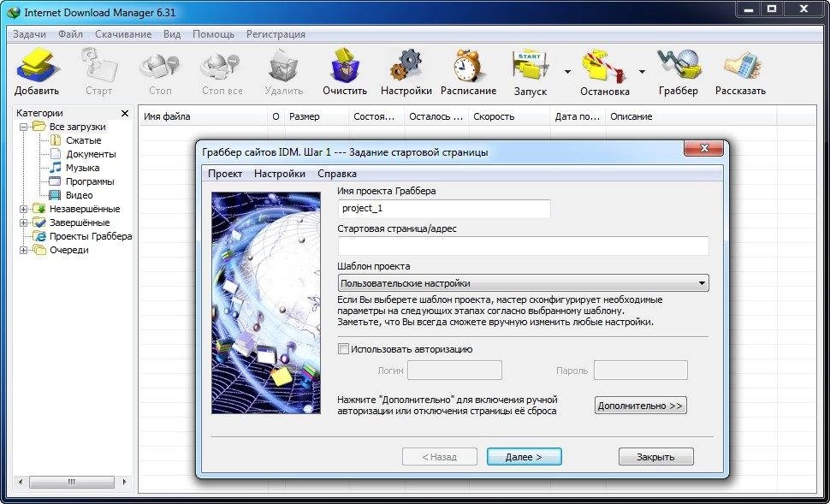The image size is (830, 504).
Task: Click the Рассказать phone icon
Action: pyautogui.click(x=741, y=66)
